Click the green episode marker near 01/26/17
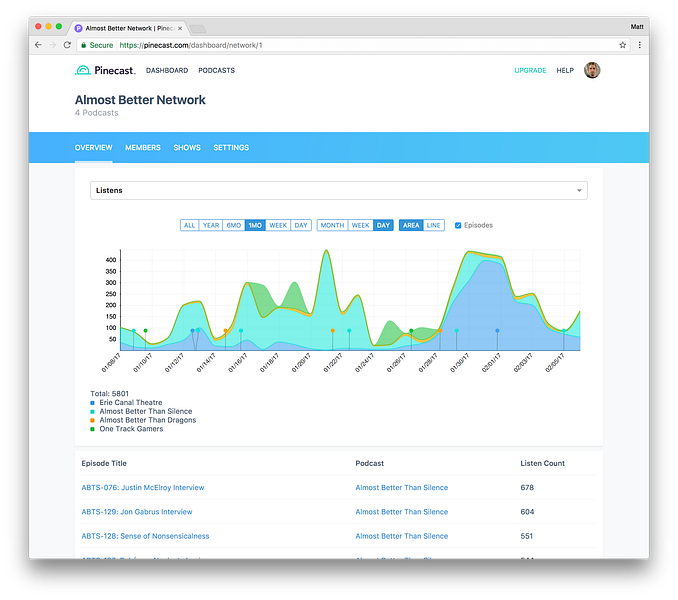The image size is (678, 600). [411, 331]
